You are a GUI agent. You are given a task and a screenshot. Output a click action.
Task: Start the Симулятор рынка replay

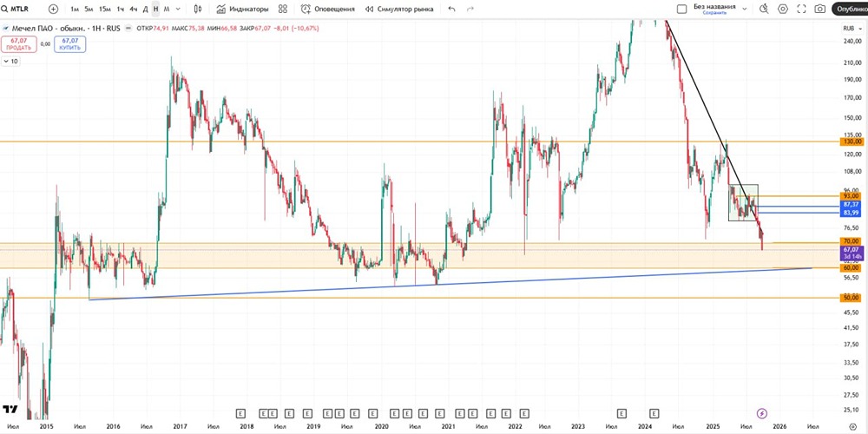(x=399, y=9)
